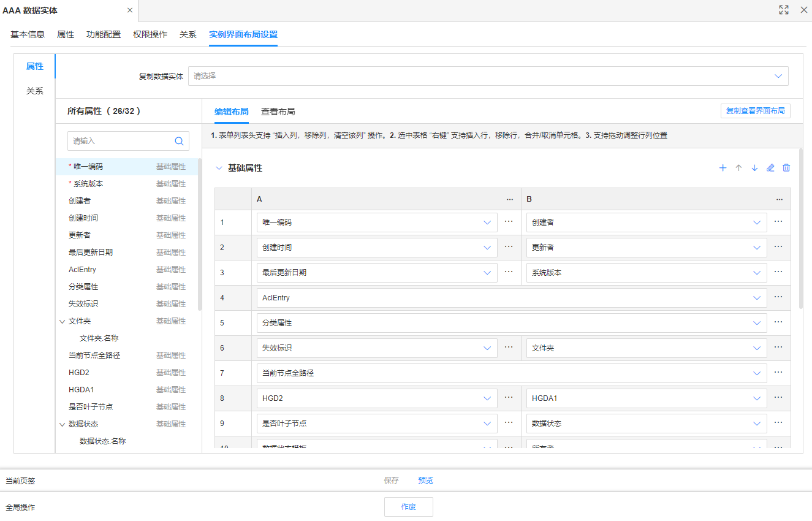Collapse the 文件夹 tree node
812x521 pixels.
pos(62,321)
